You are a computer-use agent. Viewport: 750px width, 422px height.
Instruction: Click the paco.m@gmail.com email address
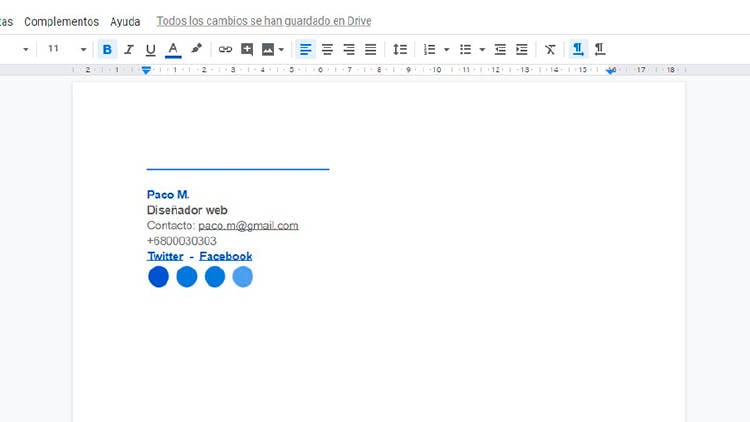coord(248,226)
